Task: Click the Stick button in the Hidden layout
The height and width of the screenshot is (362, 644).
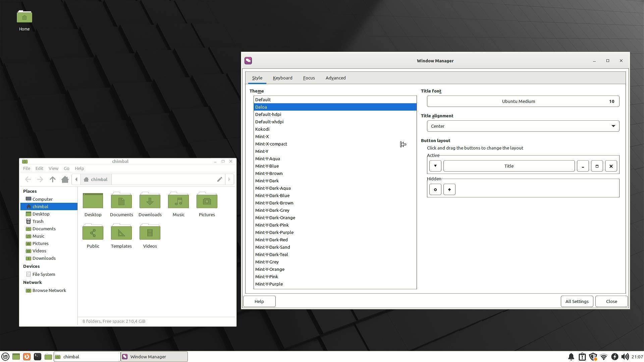Action: click(435, 189)
